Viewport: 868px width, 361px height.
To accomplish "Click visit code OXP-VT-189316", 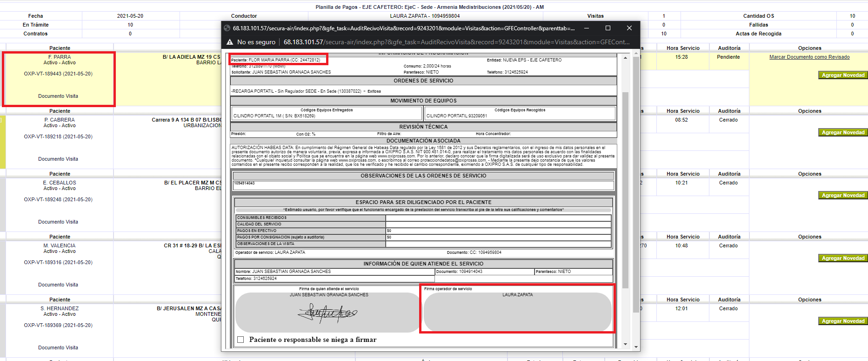I will pos(58,262).
